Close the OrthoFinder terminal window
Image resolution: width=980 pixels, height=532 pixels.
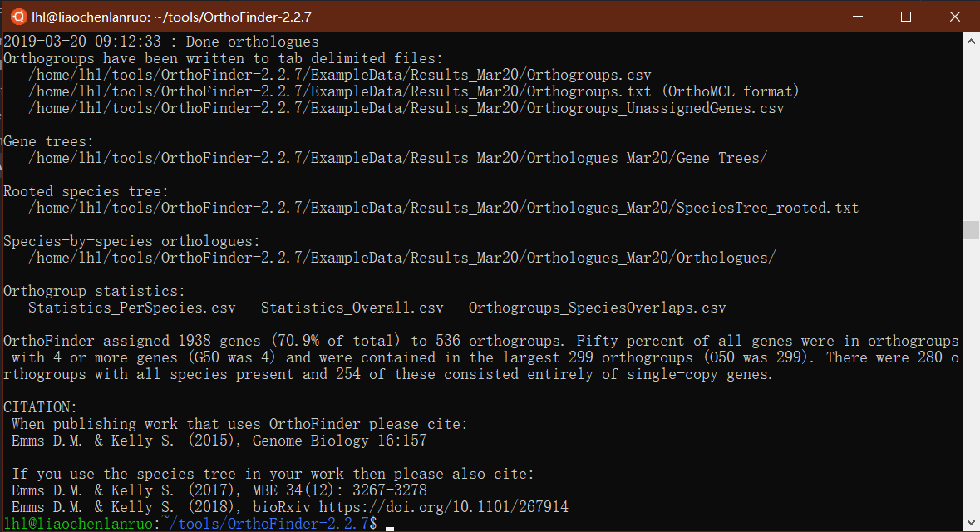(x=954, y=17)
